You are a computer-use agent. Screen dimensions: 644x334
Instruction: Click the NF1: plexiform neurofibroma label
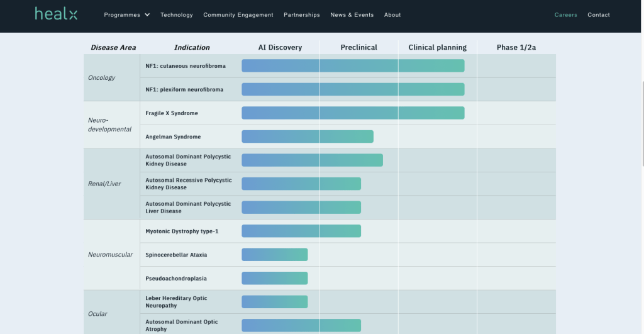pos(184,90)
